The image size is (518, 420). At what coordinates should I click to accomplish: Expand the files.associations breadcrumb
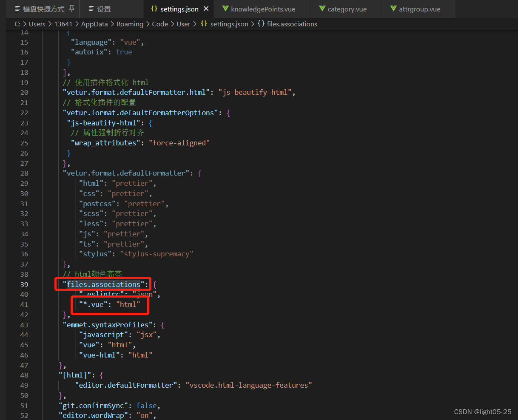[292, 24]
